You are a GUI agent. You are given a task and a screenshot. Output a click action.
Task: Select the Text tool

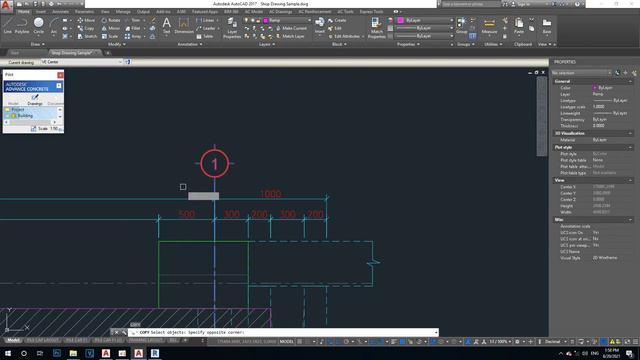pos(167,26)
